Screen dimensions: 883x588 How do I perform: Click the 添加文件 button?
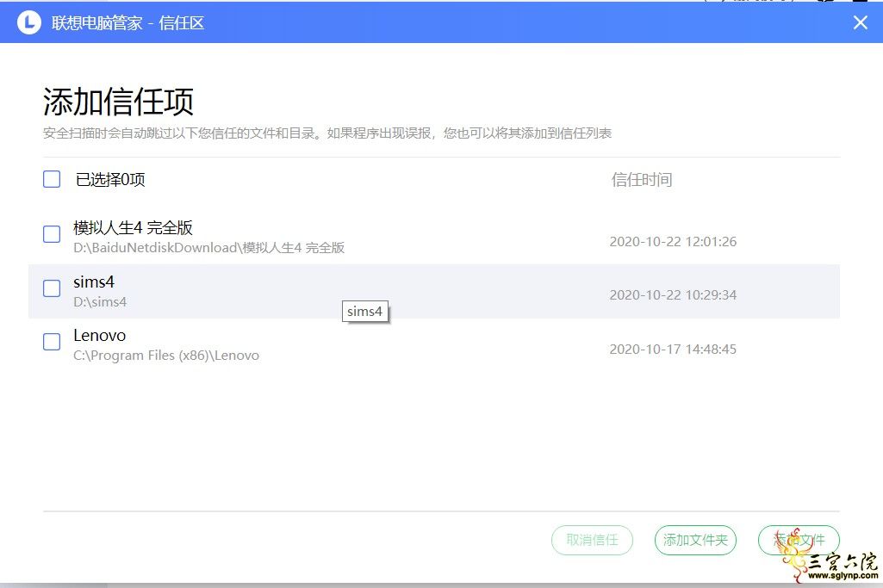799,540
